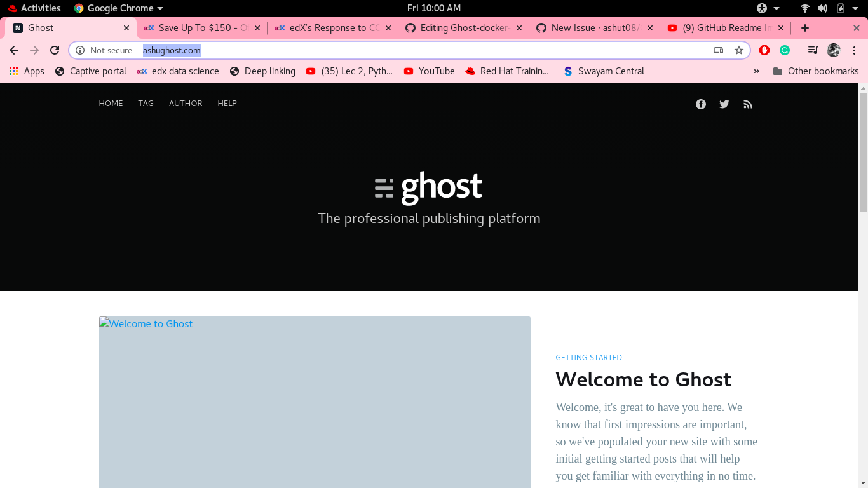This screenshot has height=488, width=868.
Task: Open the accessibility dropdown arrow
Action: point(776,8)
